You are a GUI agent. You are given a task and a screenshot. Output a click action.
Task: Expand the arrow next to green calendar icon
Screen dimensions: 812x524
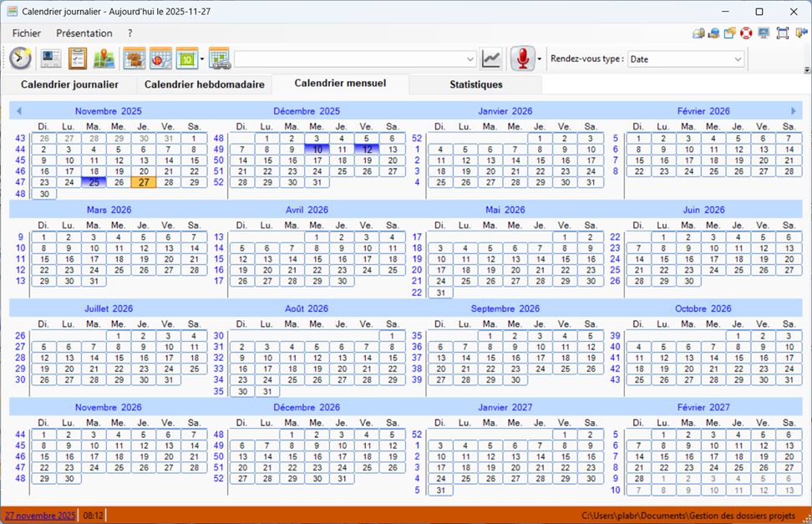pyautogui.click(x=202, y=59)
